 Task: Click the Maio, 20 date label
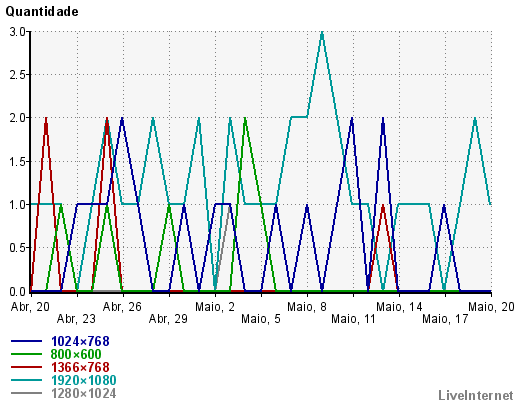point(491,307)
